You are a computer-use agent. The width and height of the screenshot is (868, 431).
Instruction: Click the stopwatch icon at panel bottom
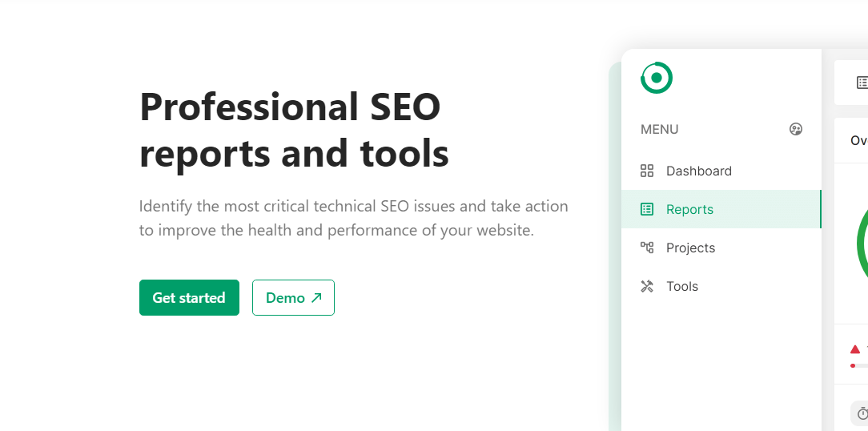(x=862, y=413)
